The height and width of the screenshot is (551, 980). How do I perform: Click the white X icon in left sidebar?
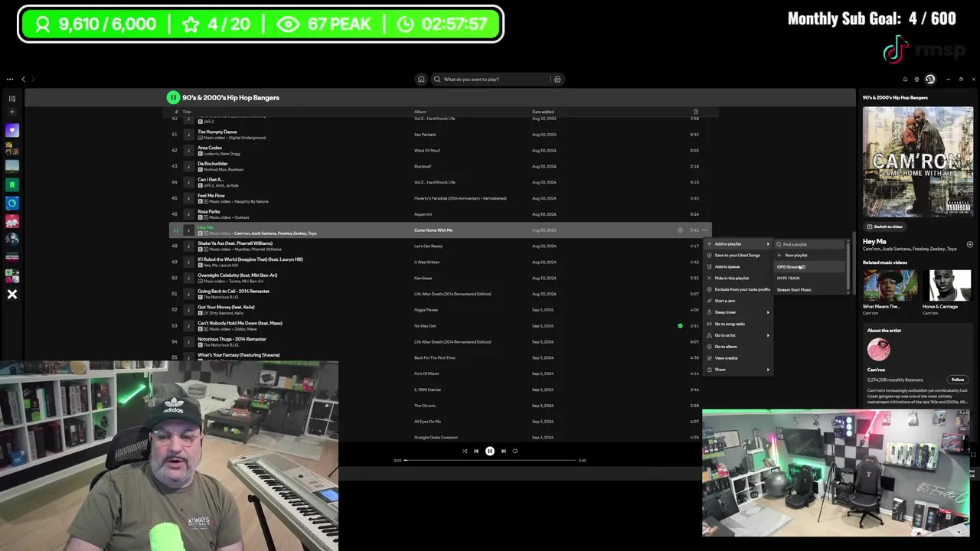(12, 294)
